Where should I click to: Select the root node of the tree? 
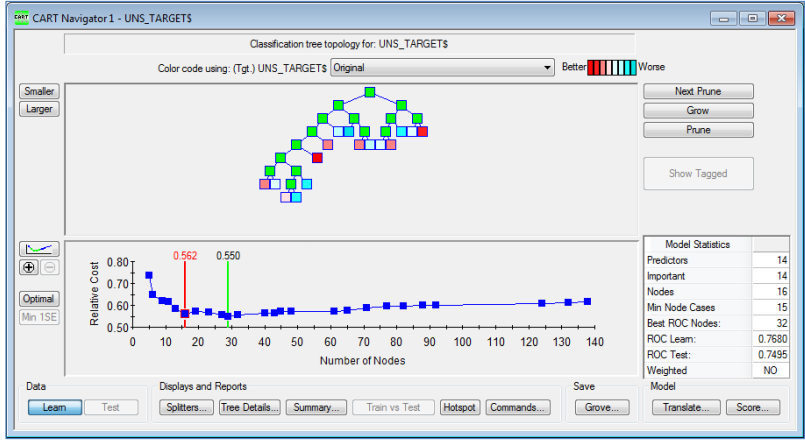(370, 92)
